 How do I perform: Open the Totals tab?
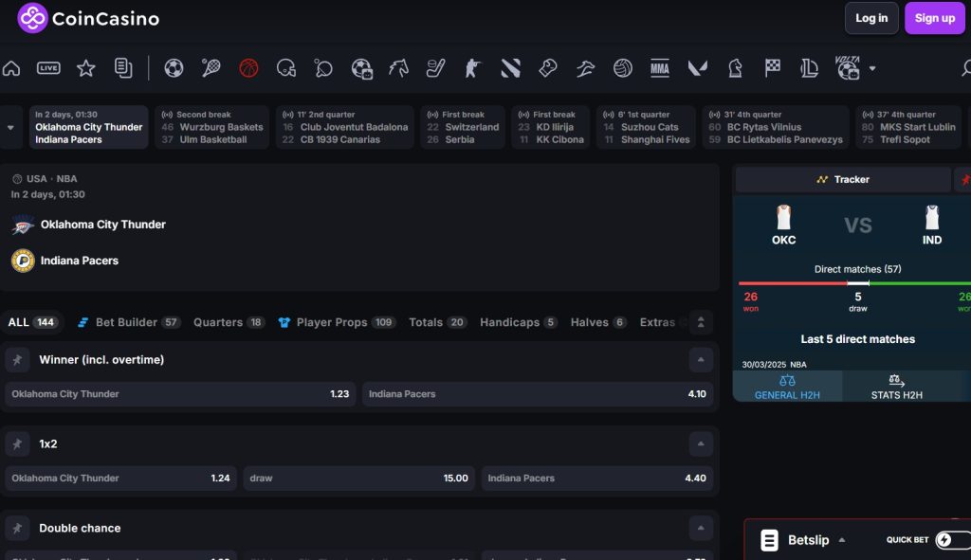438,322
